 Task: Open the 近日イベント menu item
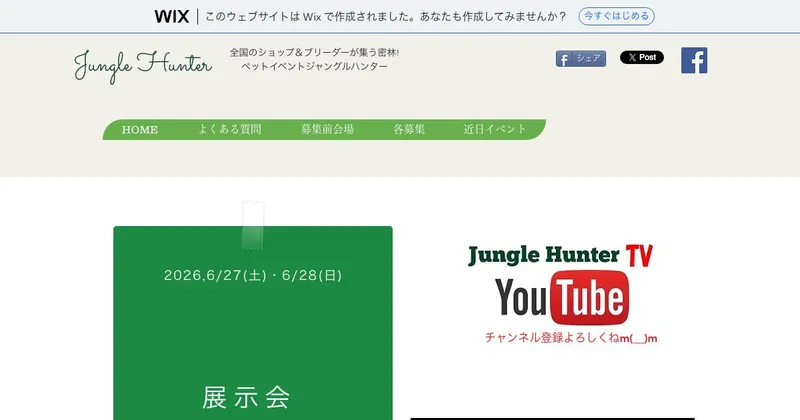click(x=494, y=130)
